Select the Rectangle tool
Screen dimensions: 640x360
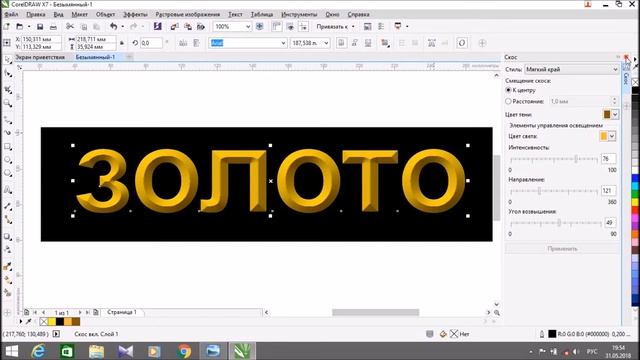point(8,147)
